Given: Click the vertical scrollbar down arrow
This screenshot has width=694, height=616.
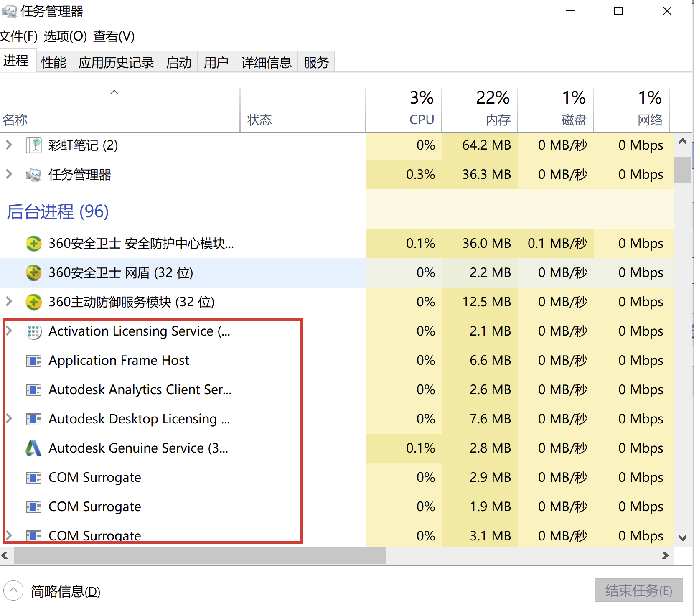Looking at the screenshot, I should 683,538.
